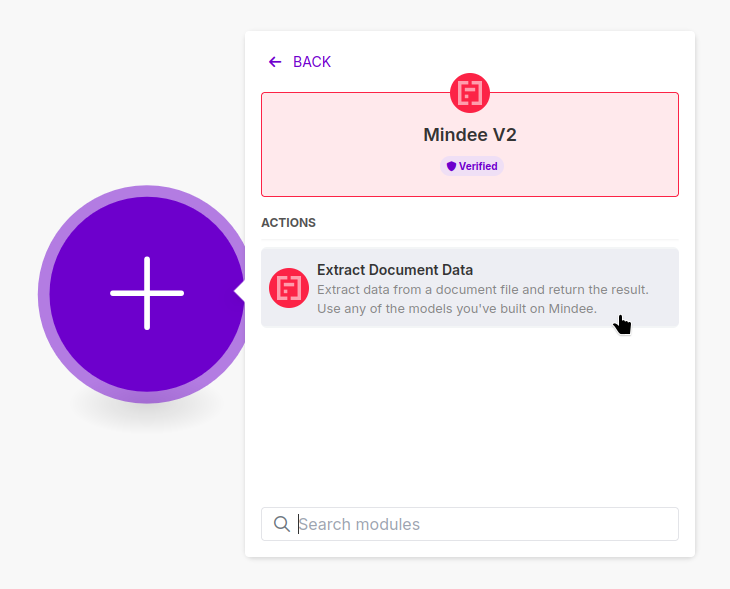Click the big purple plus module button
The width and height of the screenshot is (730, 589).
[x=147, y=294]
